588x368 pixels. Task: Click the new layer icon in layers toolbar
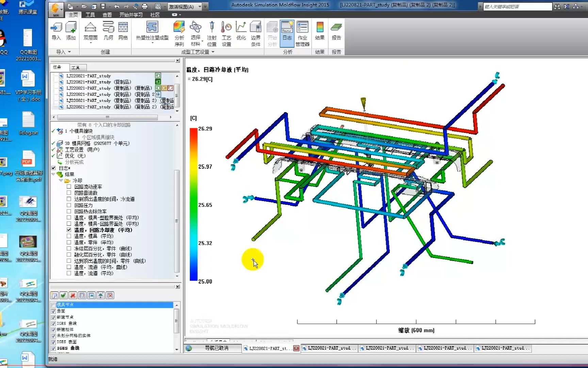(54, 295)
